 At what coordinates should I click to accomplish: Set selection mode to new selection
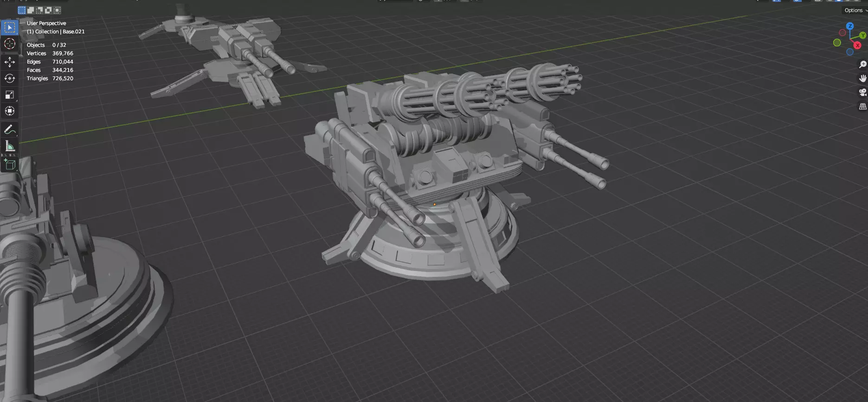[x=22, y=10]
